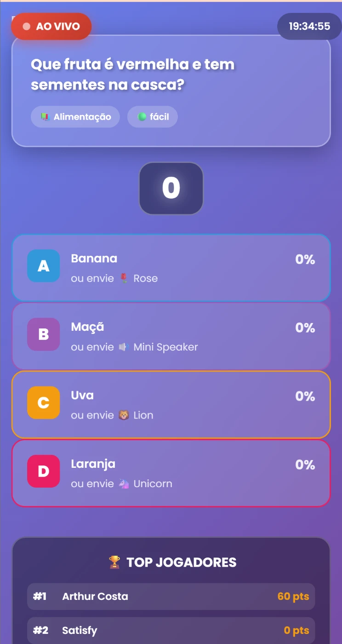Click the 19:34:55 clock display
The height and width of the screenshot is (644, 342).
point(309,26)
